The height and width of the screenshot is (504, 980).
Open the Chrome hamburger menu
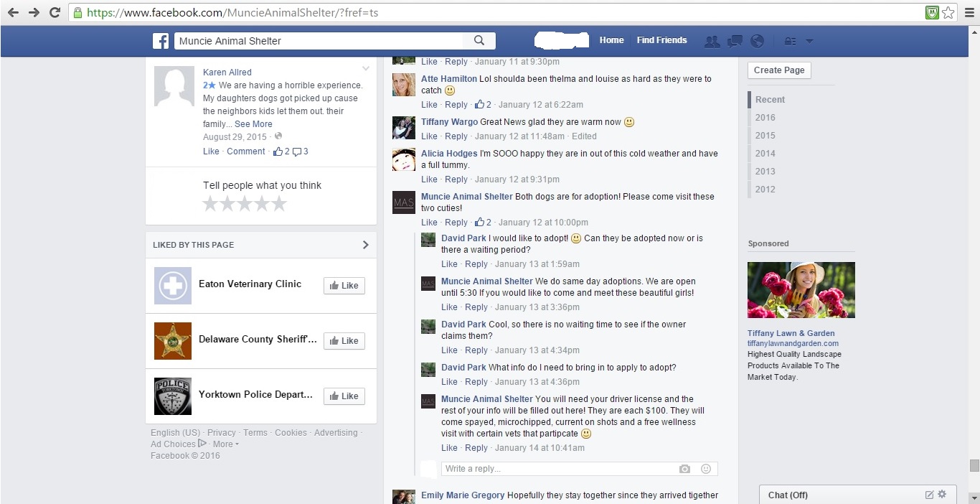tap(969, 12)
